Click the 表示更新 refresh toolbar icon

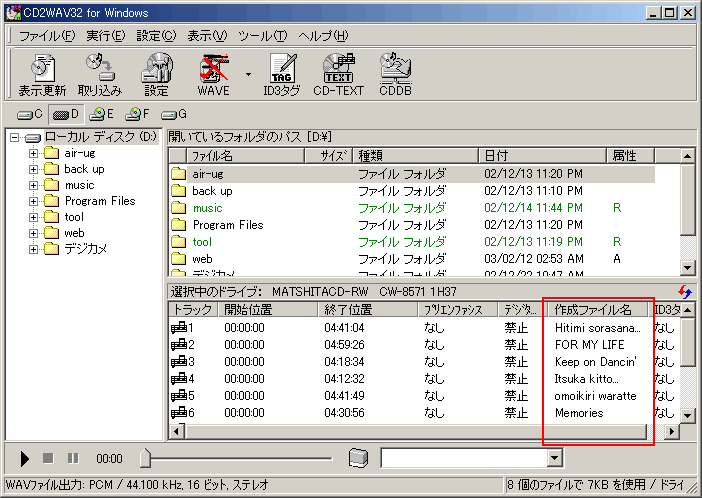(42, 74)
